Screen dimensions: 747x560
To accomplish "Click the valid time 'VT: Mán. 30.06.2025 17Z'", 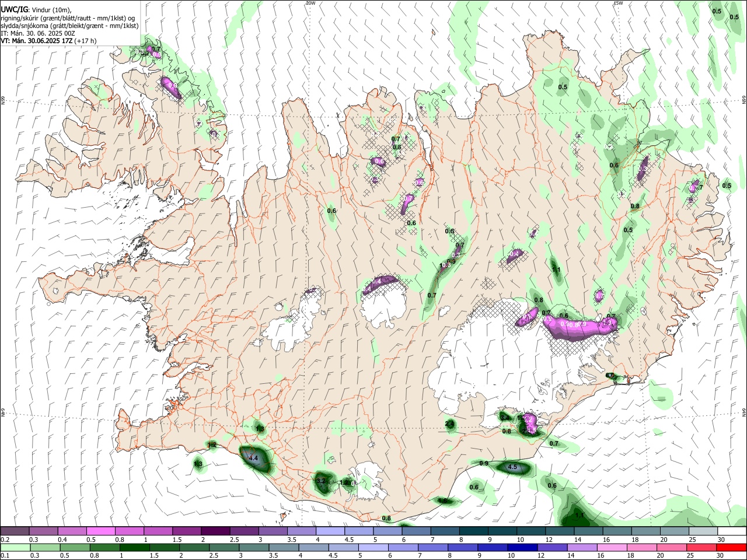I will point(36,41).
